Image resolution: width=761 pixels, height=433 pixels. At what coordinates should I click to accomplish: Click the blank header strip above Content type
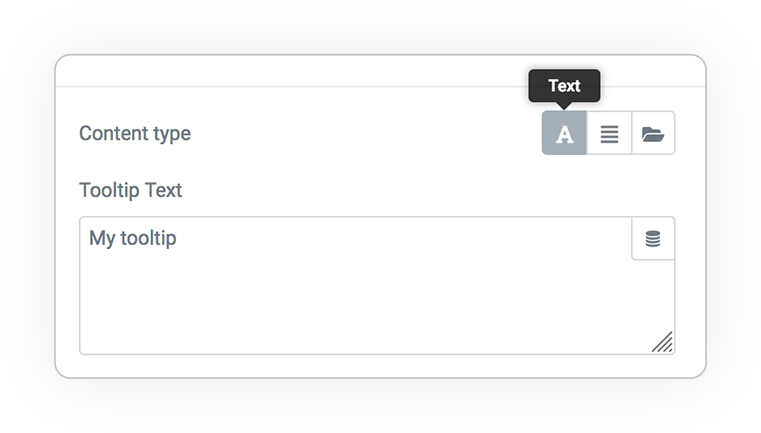click(x=291, y=71)
